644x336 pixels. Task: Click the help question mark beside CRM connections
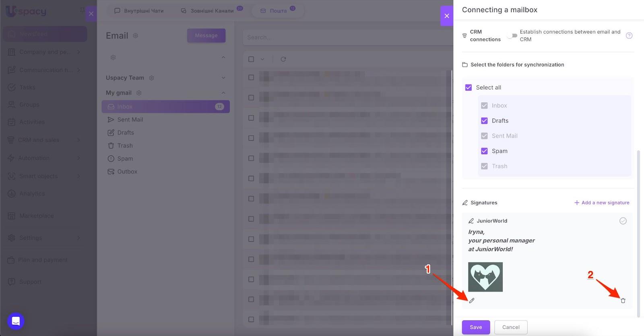629,35
